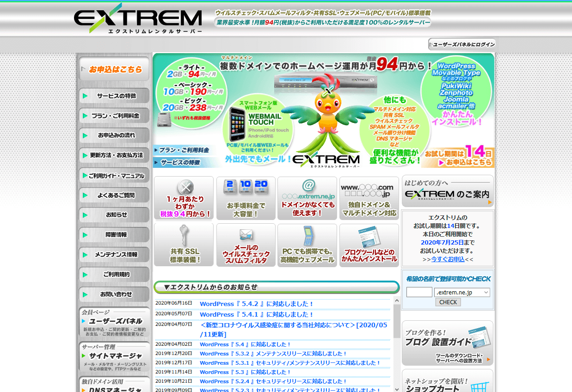Open お問い合わせ sidebar item
The height and width of the screenshot is (392, 572).
click(114, 294)
